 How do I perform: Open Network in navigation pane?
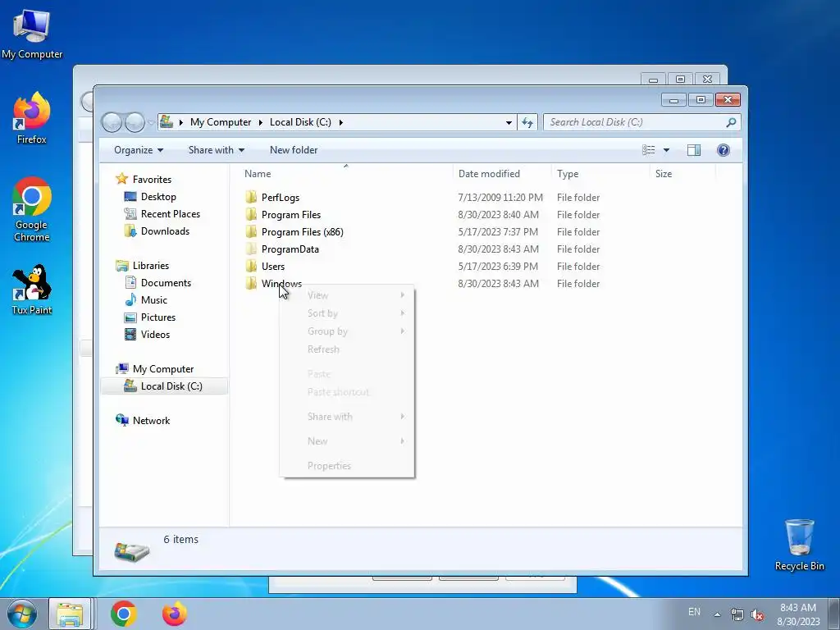tap(143, 421)
